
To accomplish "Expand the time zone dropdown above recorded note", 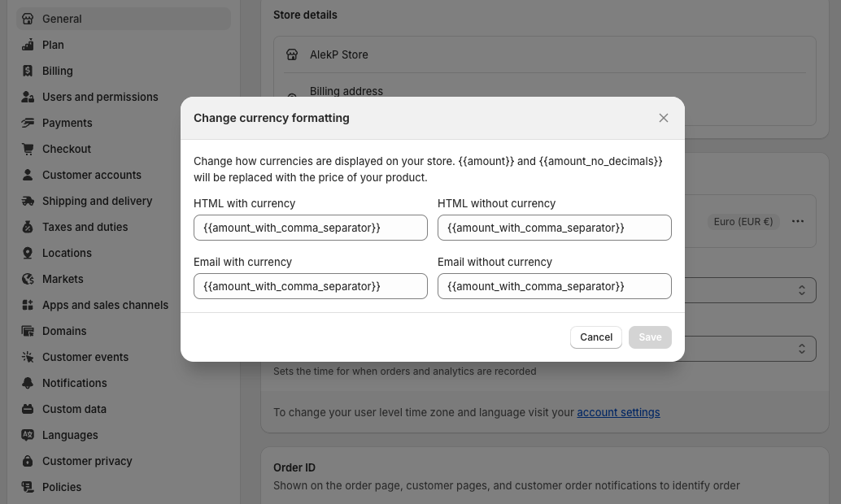I will pos(751,349).
